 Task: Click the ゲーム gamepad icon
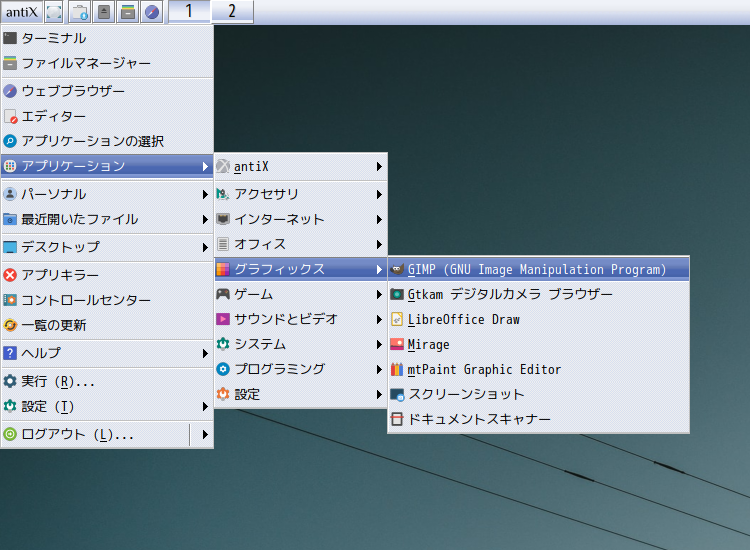[x=223, y=294]
